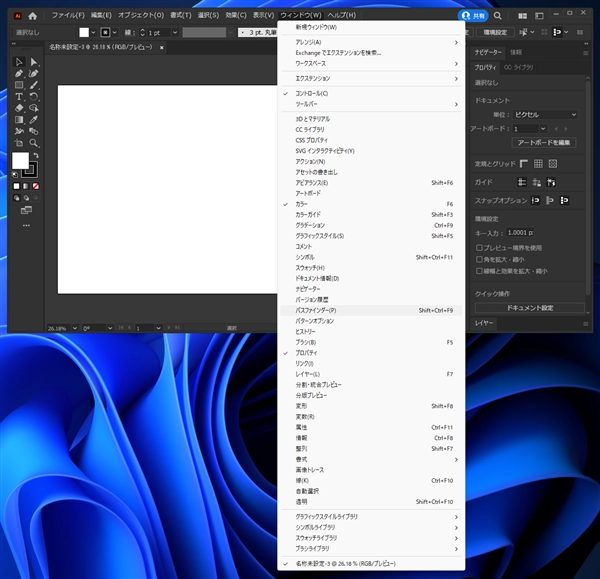
Task: Close the 名称未設定-3 document tab
Action: (161, 47)
